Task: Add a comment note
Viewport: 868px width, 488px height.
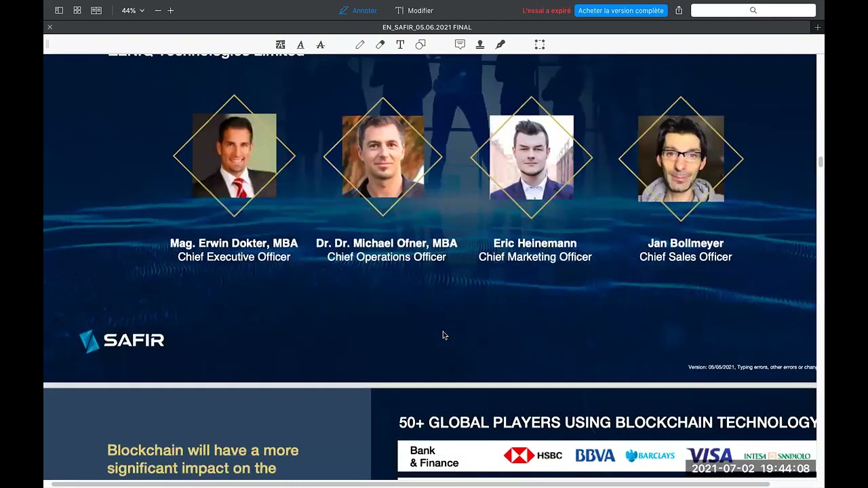Action: click(460, 45)
